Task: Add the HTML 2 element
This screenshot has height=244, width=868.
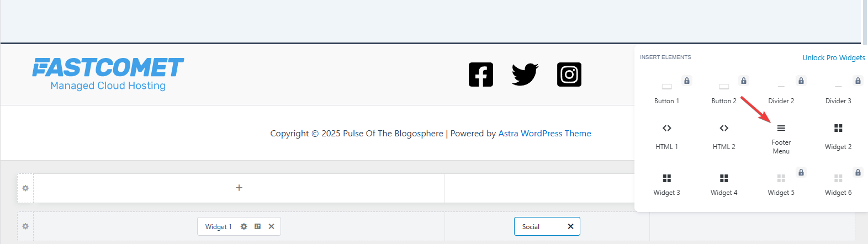Action: pyautogui.click(x=724, y=136)
